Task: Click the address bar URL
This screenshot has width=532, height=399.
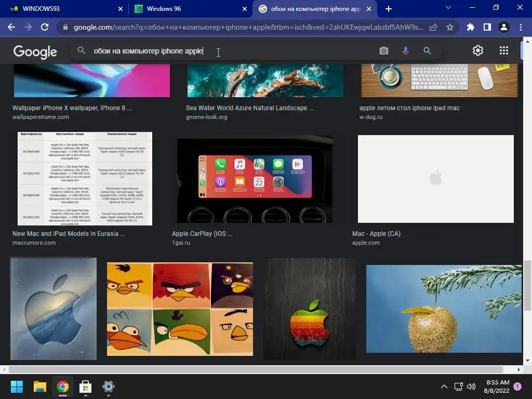Action: (248, 27)
